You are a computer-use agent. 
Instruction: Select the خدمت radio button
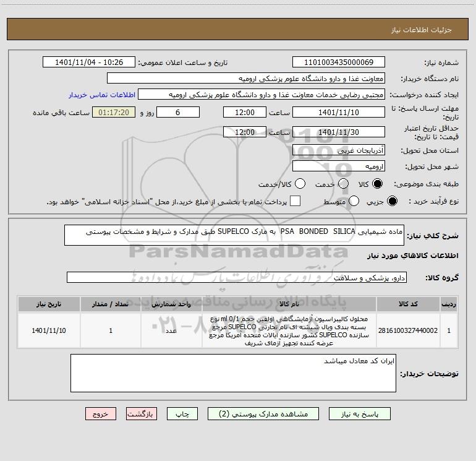[x=343, y=184]
